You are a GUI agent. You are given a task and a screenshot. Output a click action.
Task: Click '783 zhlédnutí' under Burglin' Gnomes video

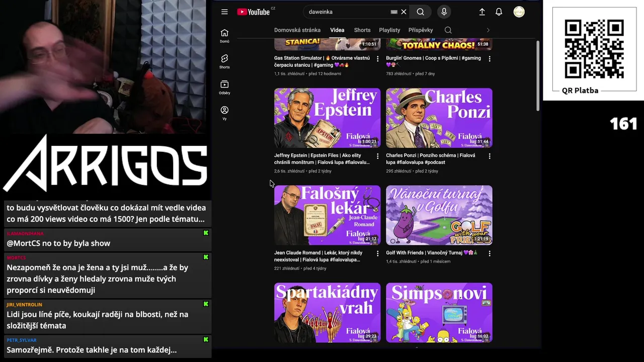point(398,73)
